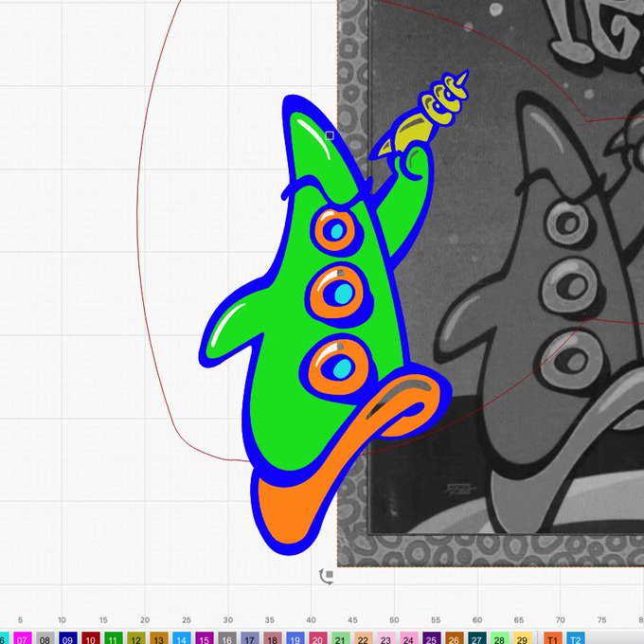Select the sky blue 14 layer color
This screenshot has width=644, height=644.
pos(182,638)
